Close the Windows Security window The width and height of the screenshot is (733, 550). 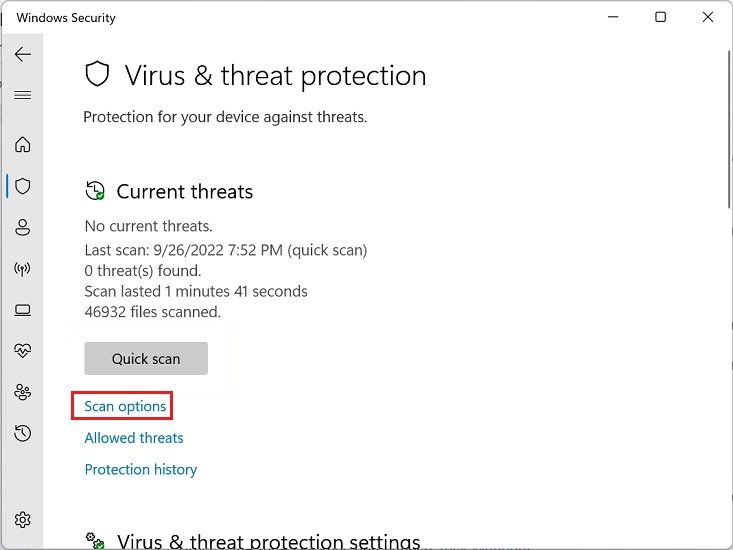click(x=708, y=18)
